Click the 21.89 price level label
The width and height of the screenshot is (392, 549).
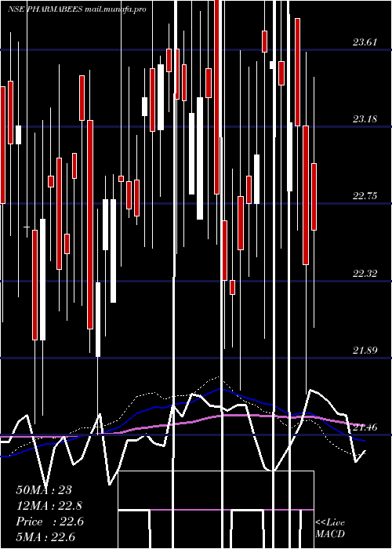pos(365,350)
